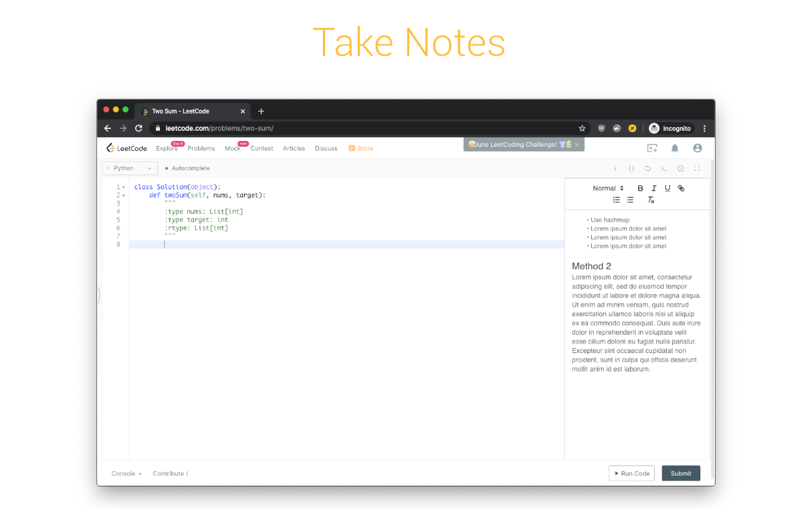Open the LeetCode playground icon

[652, 148]
